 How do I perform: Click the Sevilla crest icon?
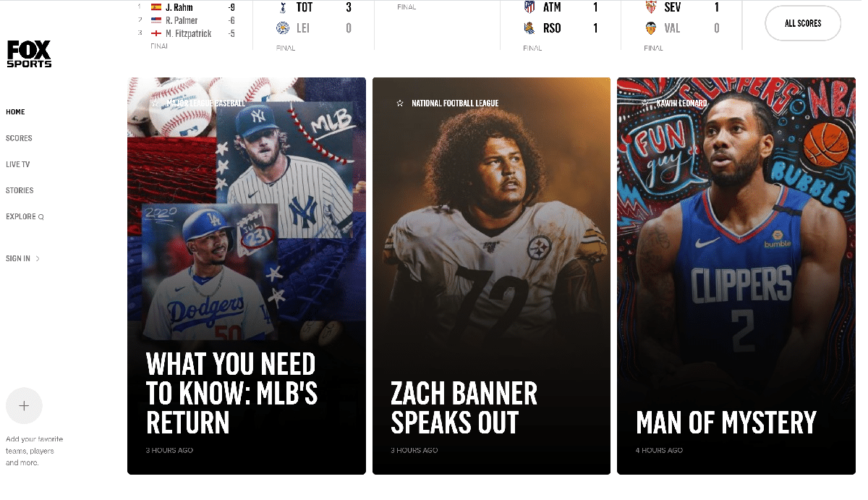pos(651,8)
